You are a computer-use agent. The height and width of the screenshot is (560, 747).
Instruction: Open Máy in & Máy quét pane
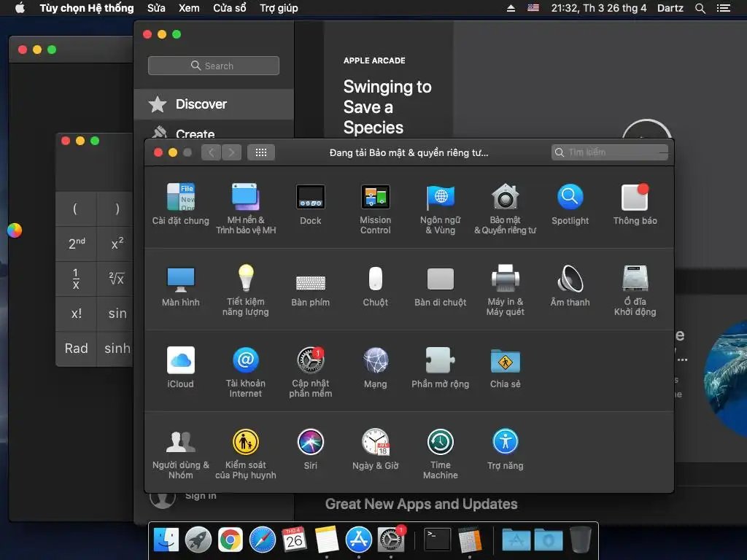pyautogui.click(x=505, y=290)
